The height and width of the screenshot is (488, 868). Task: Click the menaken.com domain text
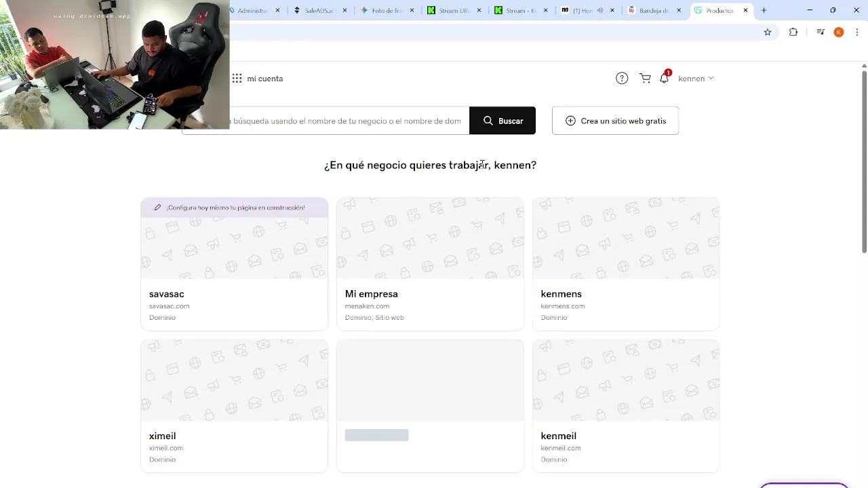coord(367,306)
